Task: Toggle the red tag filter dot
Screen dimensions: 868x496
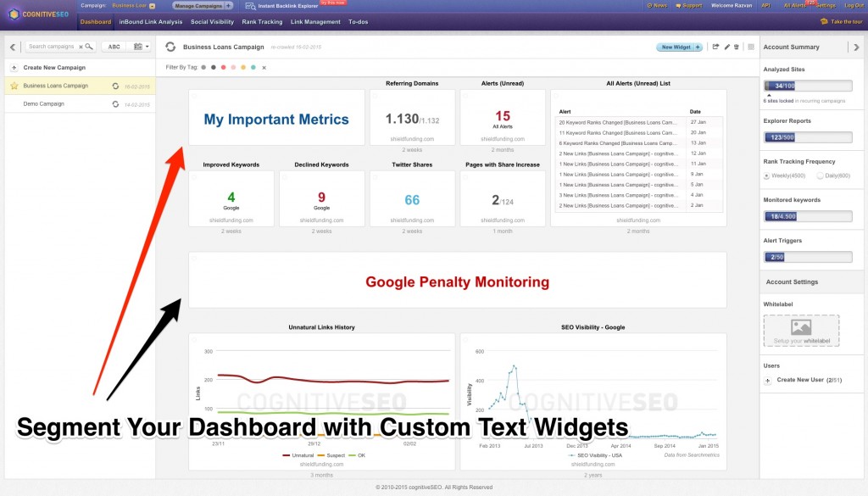Action: click(x=223, y=67)
